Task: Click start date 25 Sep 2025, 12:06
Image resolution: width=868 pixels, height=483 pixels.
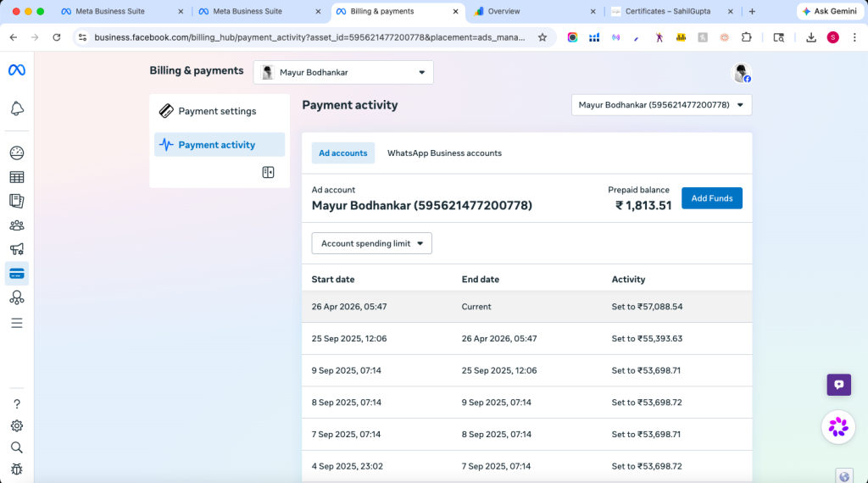Action: pyautogui.click(x=348, y=339)
